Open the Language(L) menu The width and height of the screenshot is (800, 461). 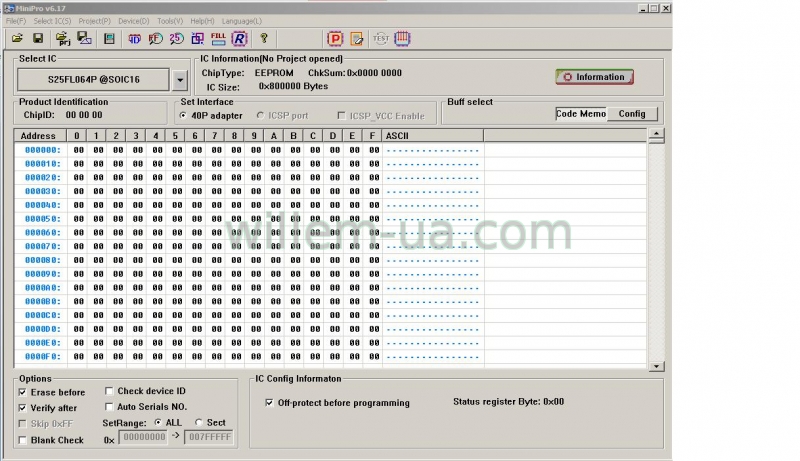pyautogui.click(x=241, y=21)
